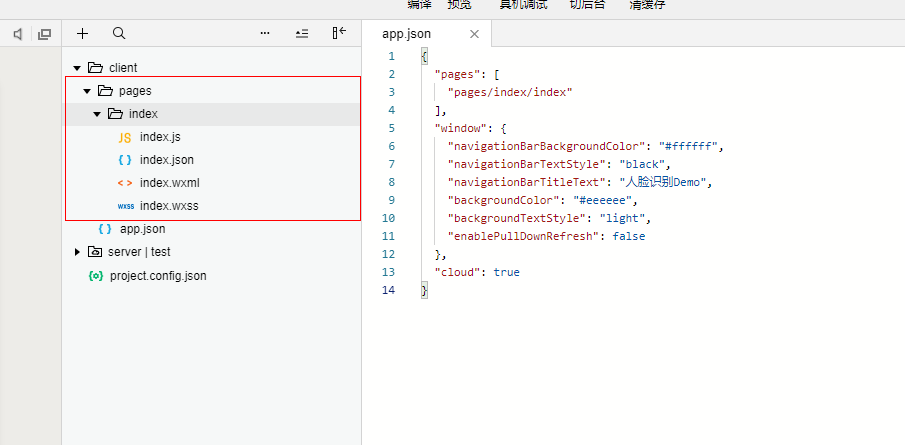Viewport: 905px width, 445px height.
Task: Collapse the file explorer panel icon
Action: (339, 33)
